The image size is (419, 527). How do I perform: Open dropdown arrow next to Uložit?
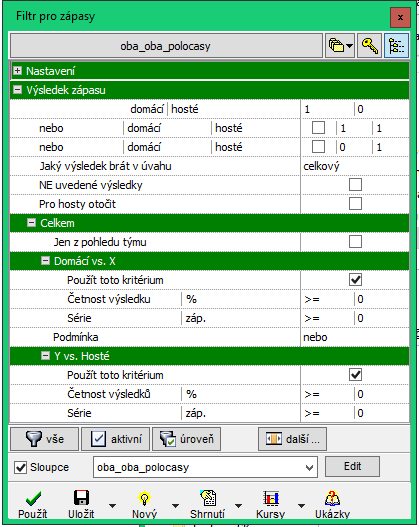pyautogui.click(x=113, y=505)
